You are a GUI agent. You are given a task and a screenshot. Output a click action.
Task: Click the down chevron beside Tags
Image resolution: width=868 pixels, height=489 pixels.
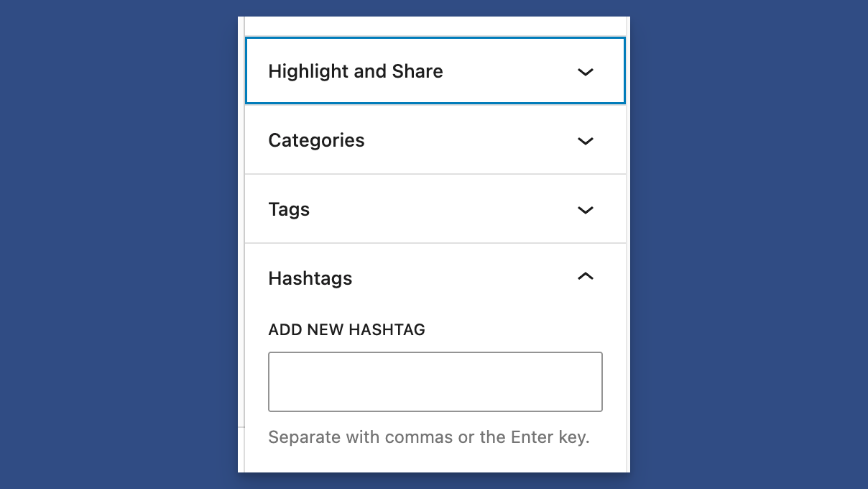(x=586, y=210)
